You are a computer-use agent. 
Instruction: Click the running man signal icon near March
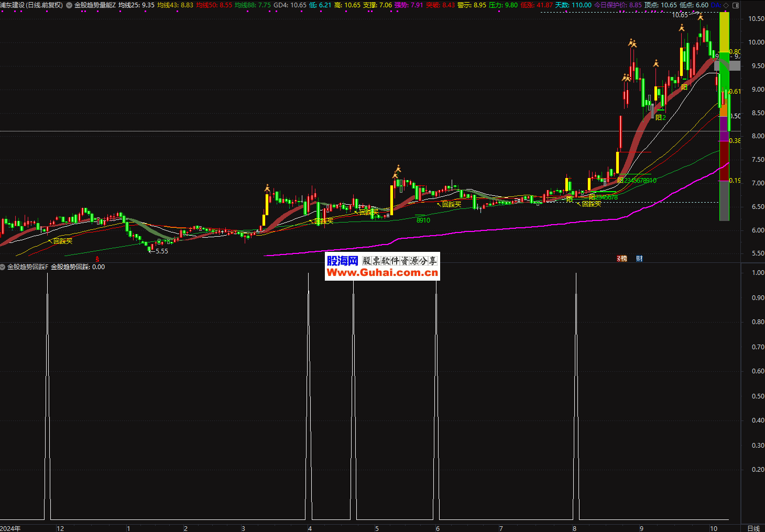click(267, 187)
